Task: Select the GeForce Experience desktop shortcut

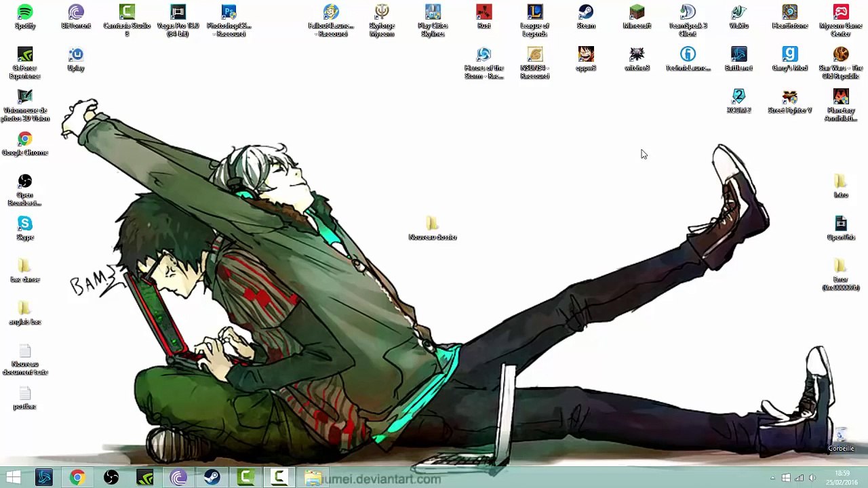Action: pos(25,62)
